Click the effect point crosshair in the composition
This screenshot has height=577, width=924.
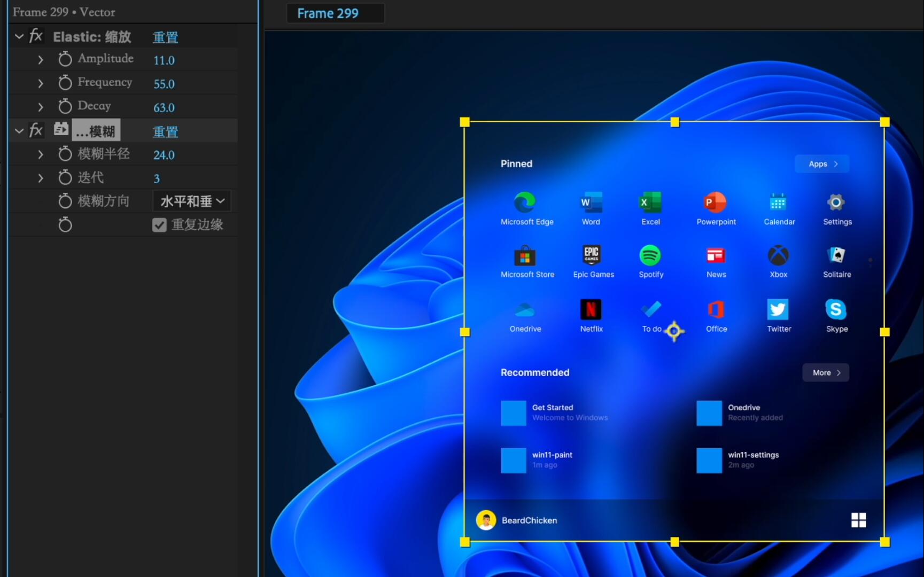pos(674,331)
